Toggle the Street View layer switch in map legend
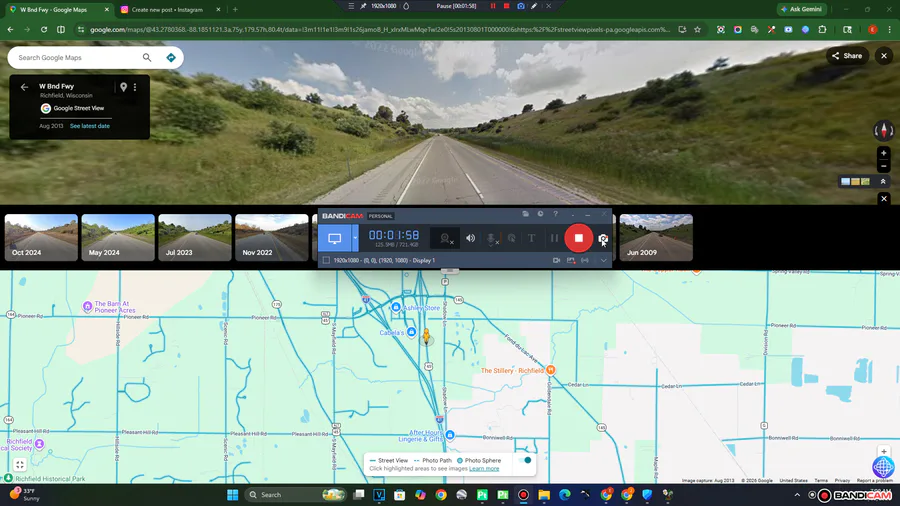The width and height of the screenshot is (900, 506). [524, 460]
